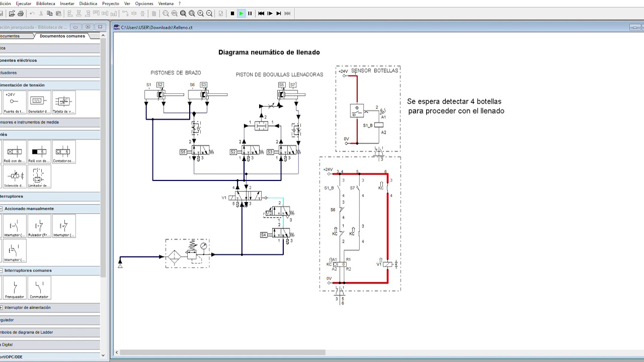Click the air service unit symbol
The height and width of the screenshot is (362, 644).
coord(187,253)
